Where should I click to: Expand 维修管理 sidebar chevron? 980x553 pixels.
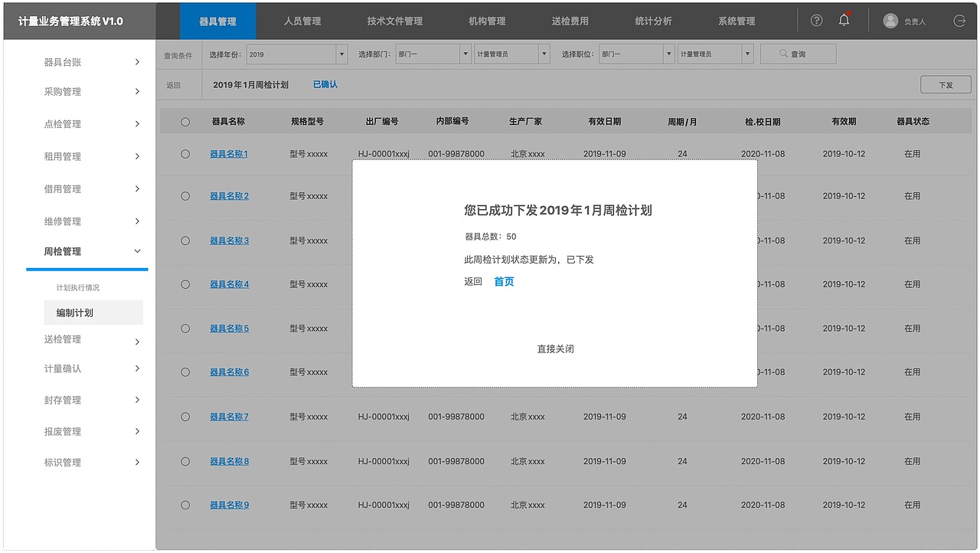coord(137,221)
